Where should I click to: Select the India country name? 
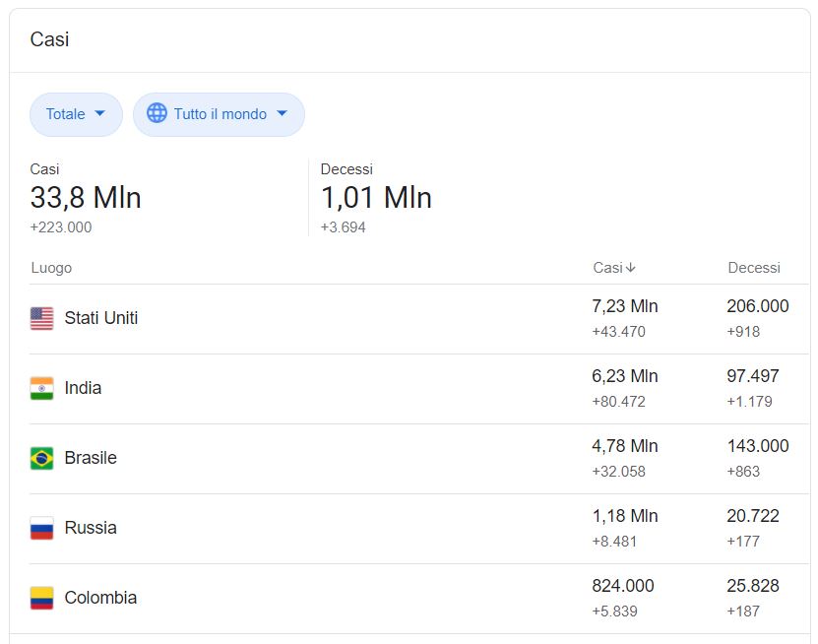(83, 388)
